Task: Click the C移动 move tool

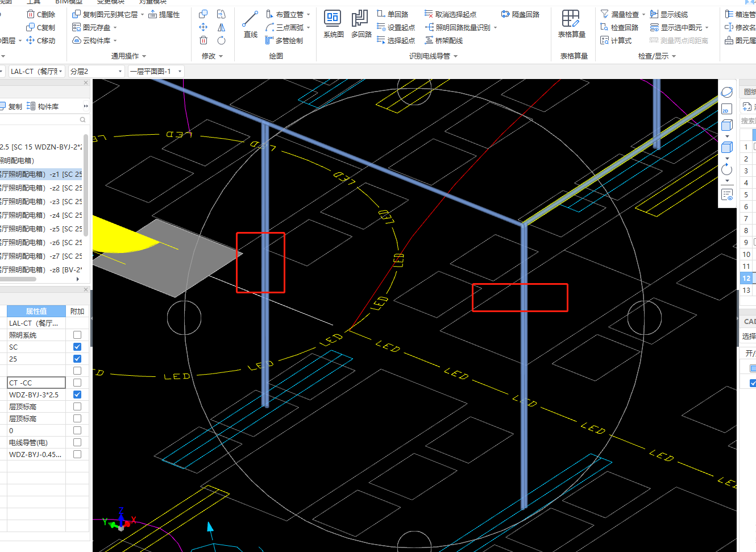Action: pyautogui.click(x=41, y=40)
